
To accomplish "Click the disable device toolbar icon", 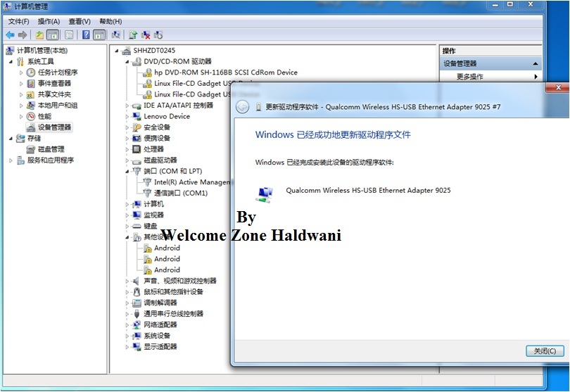I will 158,35.
